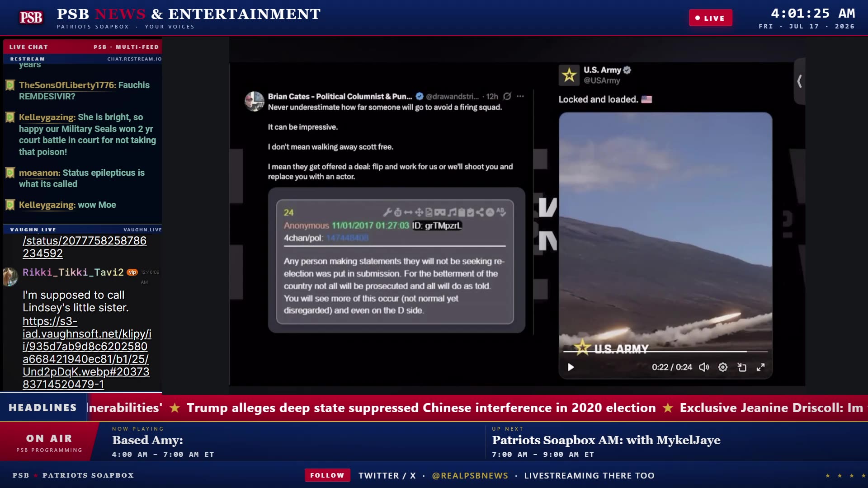Click Rikki_Tikki_Tavi2 username

[x=73, y=272]
